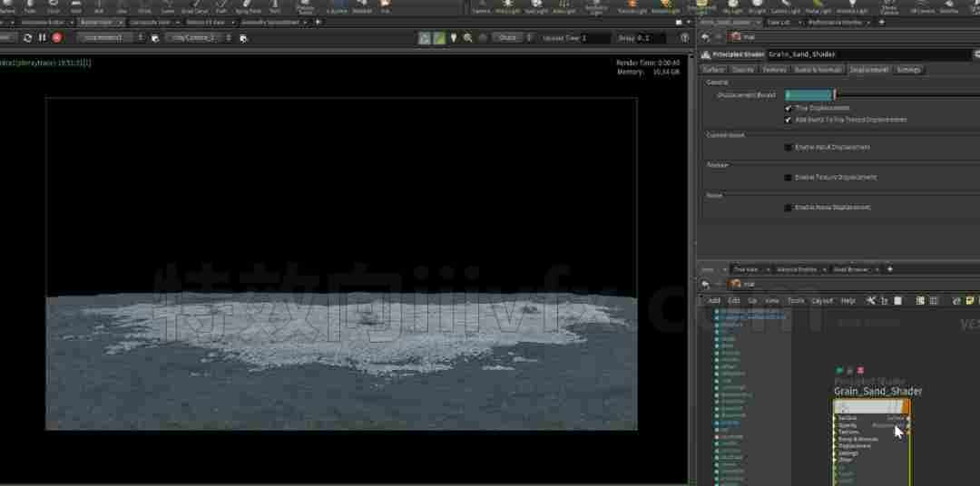Select the VR Camera shelf tool
This screenshot has width=980, height=486.
tap(922, 5)
